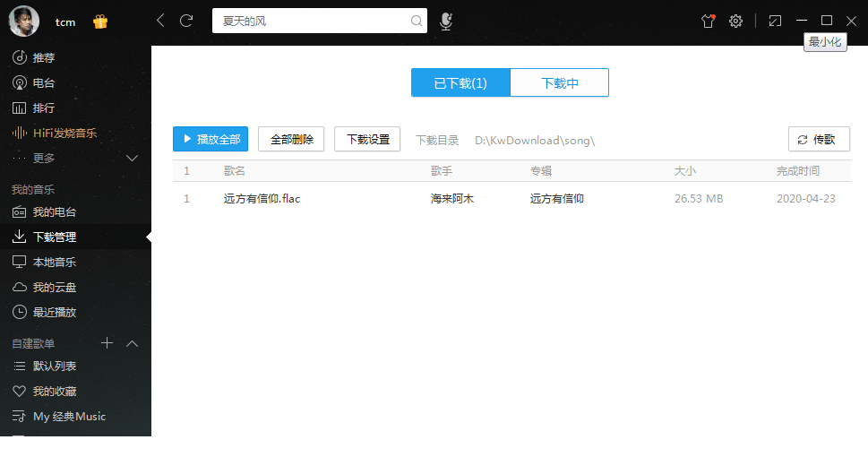Go back with the left arrow
The image size is (868, 457).
[x=160, y=21]
